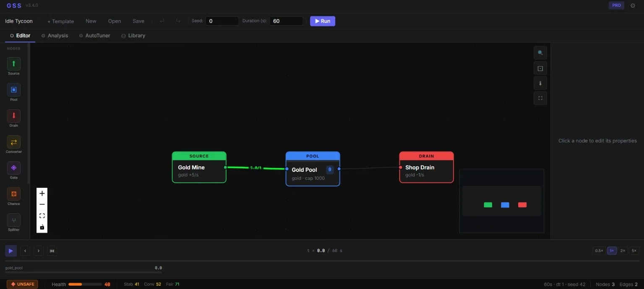This screenshot has width=644, height=289.
Task: Click the + Template button
Action: pyautogui.click(x=60, y=21)
